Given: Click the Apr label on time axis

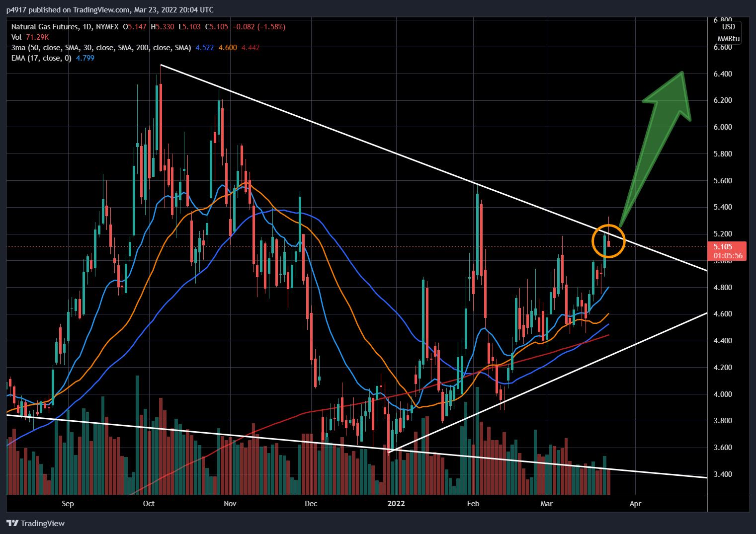Looking at the screenshot, I should [635, 504].
